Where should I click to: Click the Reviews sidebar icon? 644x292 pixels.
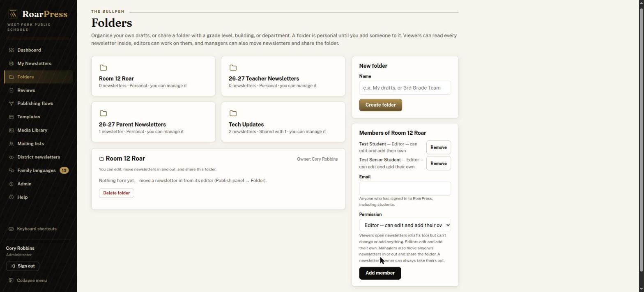tap(11, 90)
